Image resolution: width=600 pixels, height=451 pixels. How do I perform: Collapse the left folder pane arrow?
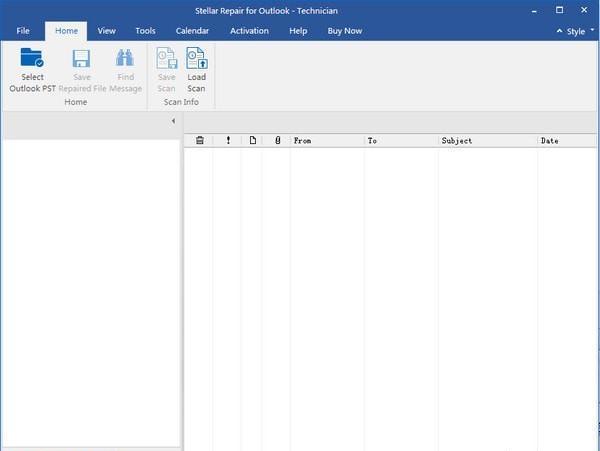tap(173, 121)
